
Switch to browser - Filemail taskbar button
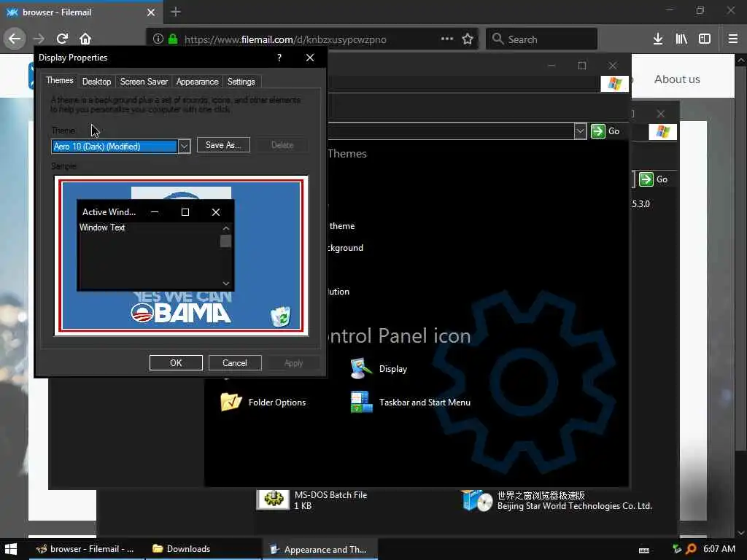click(88, 549)
